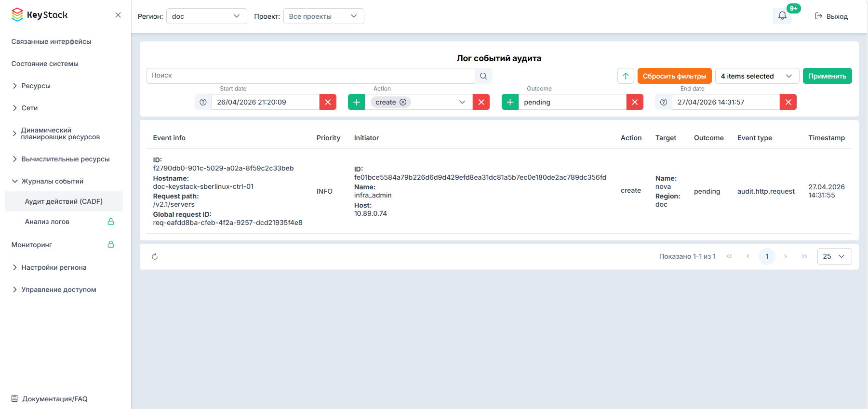
Task: Click the refresh icon below the table
Action: pos(155,256)
